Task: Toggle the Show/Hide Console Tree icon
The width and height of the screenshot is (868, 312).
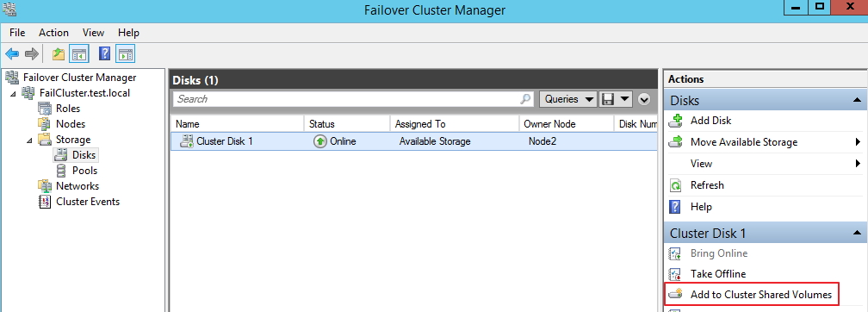Action: pyautogui.click(x=79, y=53)
